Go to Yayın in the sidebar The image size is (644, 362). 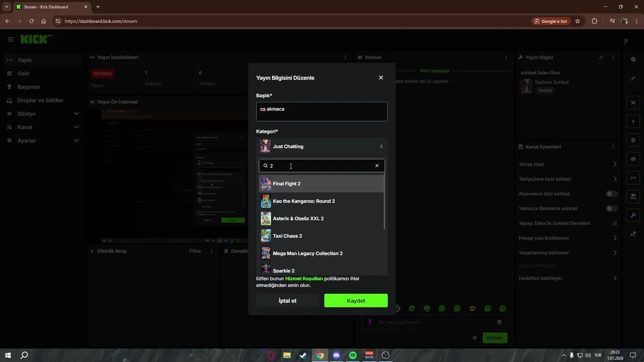pyautogui.click(x=43, y=60)
